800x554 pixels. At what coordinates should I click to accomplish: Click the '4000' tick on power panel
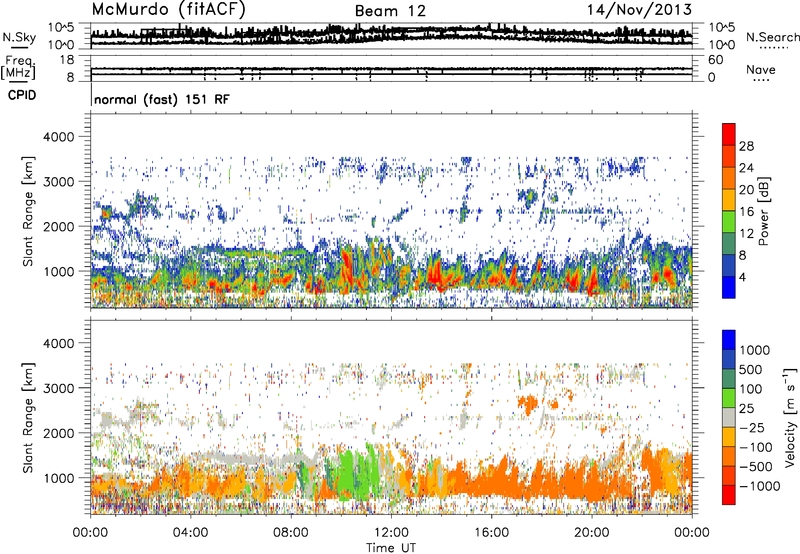[x=58, y=137]
